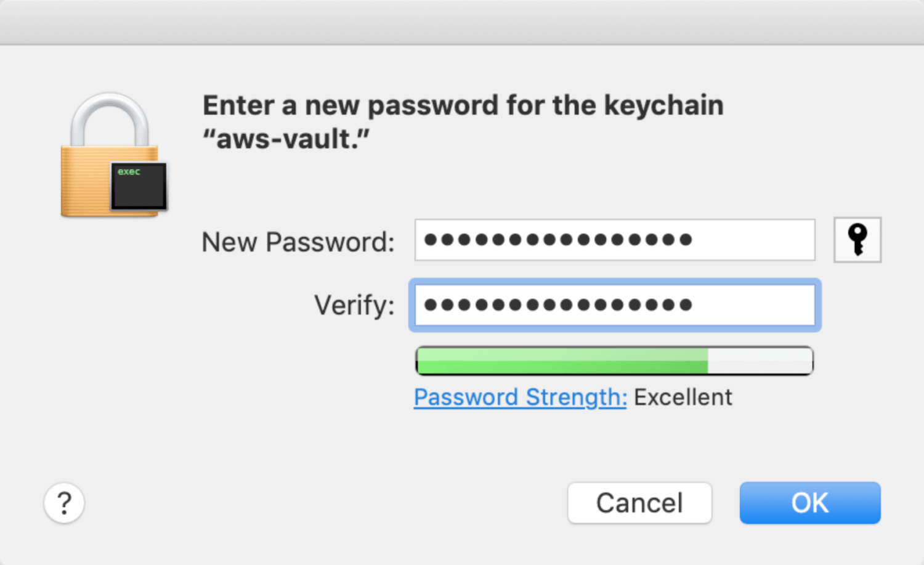This screenshot has height=565, width=924.
Task: Focus the Verify password field
Action: click(615, 305)
